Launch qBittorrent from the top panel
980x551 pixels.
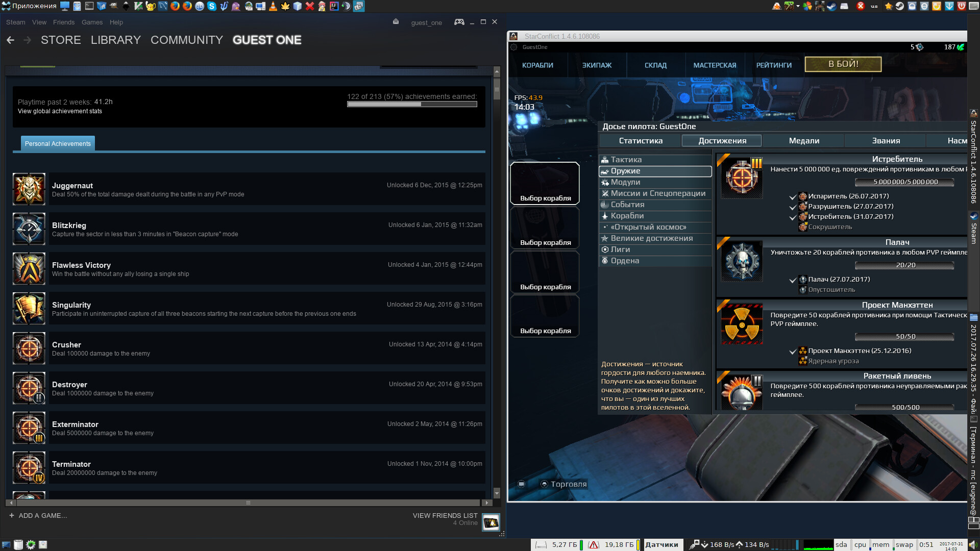click(200, 6)
